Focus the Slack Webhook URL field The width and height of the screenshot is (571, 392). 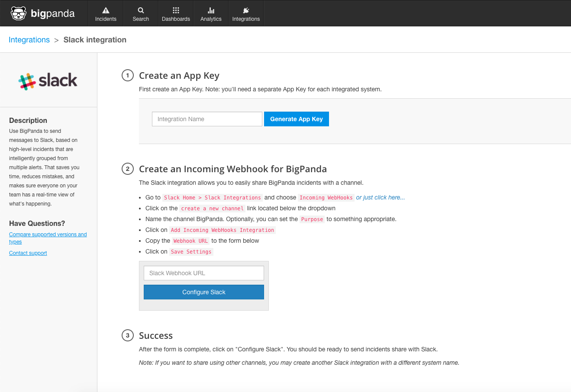click(204, 273)
